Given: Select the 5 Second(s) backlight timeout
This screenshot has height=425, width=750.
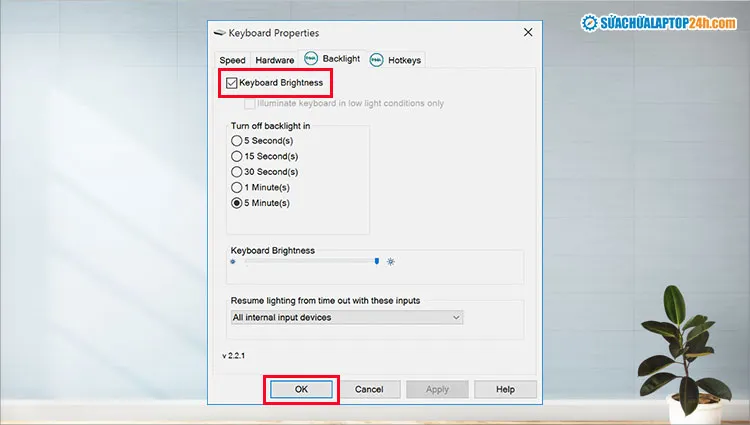Looking at the screenshot, I should point(237,141).
